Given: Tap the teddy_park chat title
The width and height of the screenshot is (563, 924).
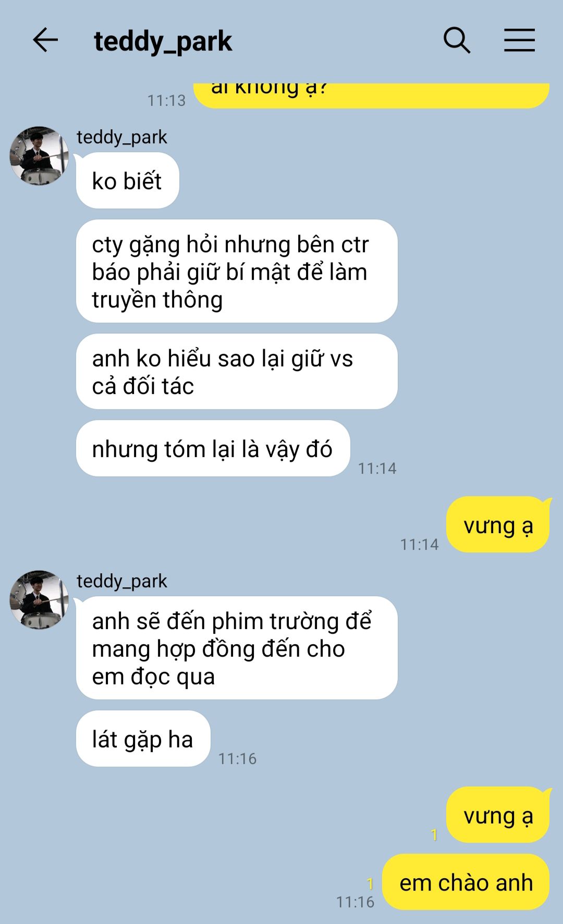Looking at the screenshot, I should point(163,41).
